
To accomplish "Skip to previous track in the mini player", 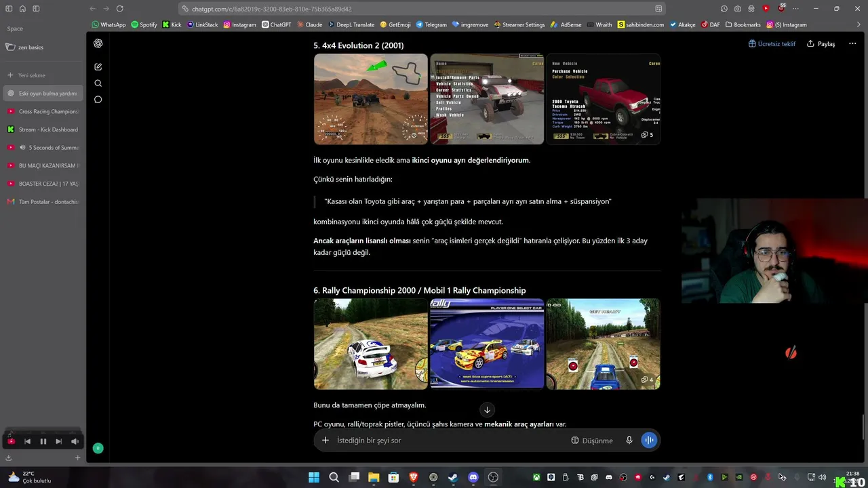I will tap(27, 441).
